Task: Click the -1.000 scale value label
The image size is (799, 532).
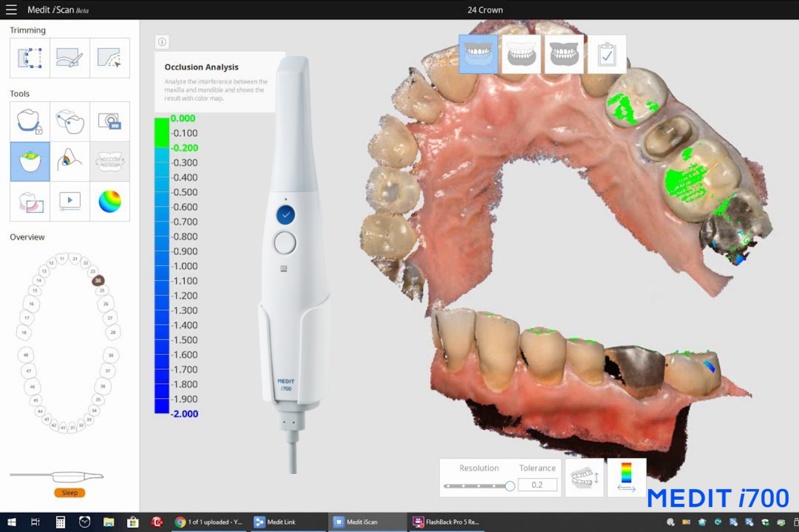Action: [x=184, y=266]
